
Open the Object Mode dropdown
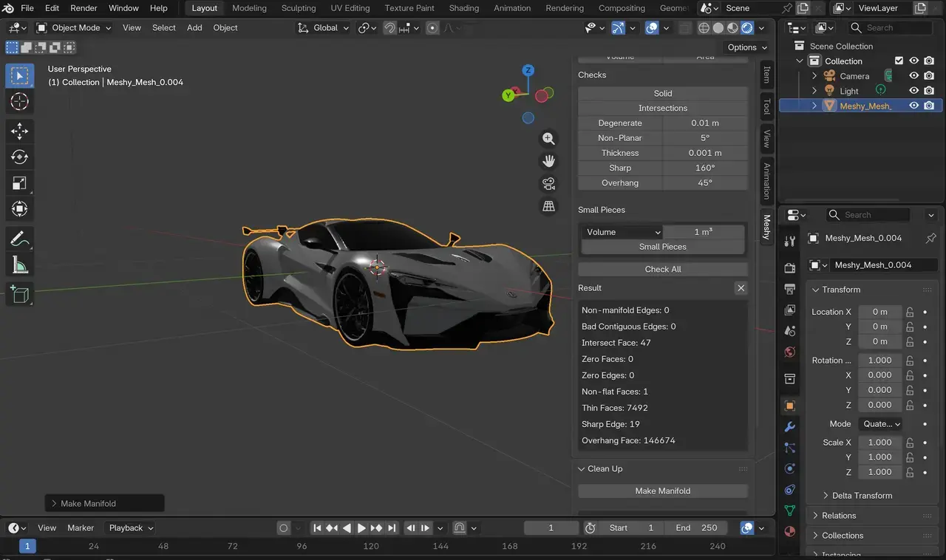tap(74, 28)
